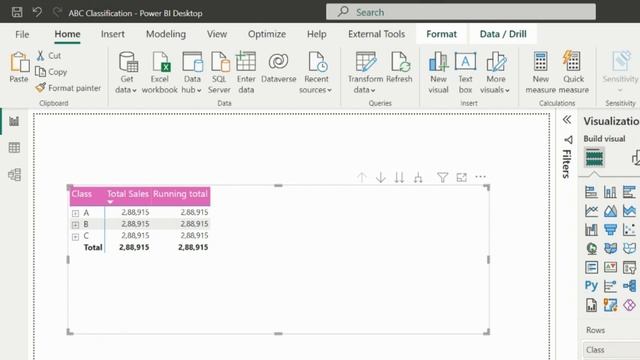Add a multi-row card visual
The image size is (640, 360).
[x=591, y=267]
